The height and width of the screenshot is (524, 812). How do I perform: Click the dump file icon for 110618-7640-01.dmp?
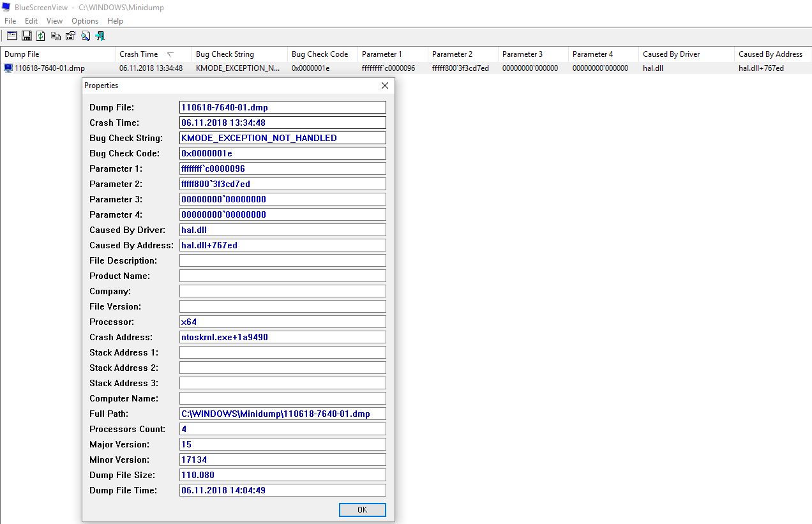pyautogui.click(x=8, y=68)
